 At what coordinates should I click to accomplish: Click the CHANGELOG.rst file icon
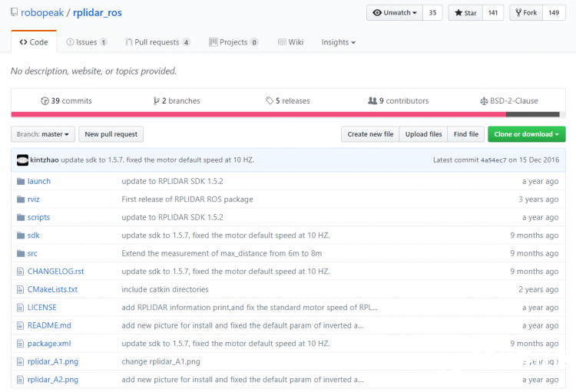coord(20,272)
